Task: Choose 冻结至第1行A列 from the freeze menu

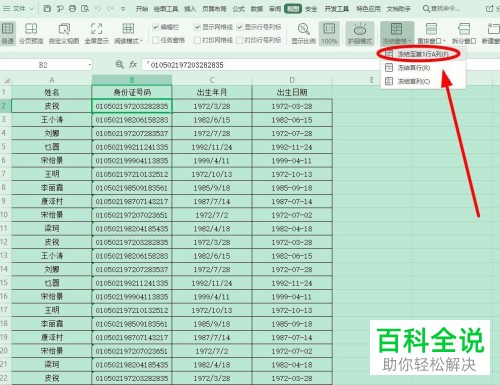Action: click(x=422, y=54)
